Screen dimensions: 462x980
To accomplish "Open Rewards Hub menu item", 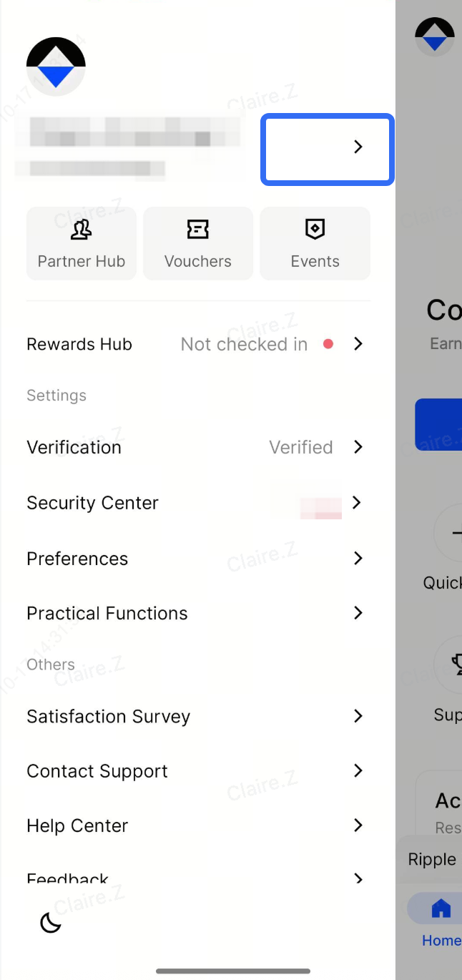I will tap(79, 344).
